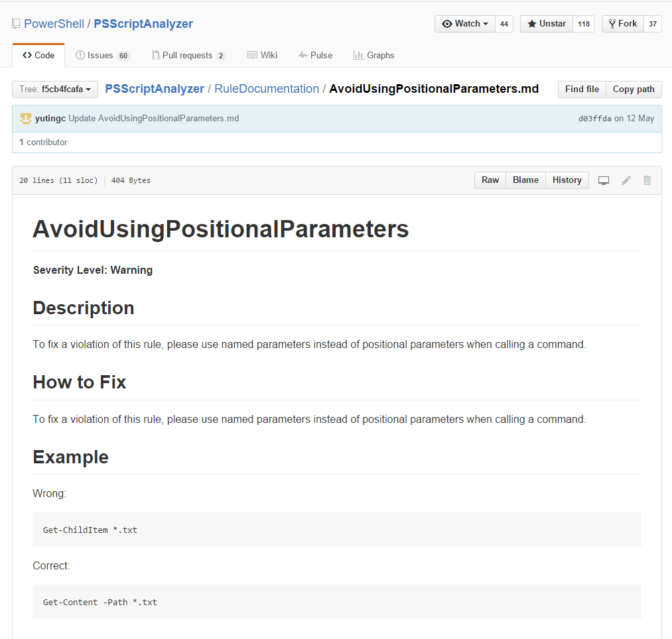Click the pencil edit file icon

point(626,180)
